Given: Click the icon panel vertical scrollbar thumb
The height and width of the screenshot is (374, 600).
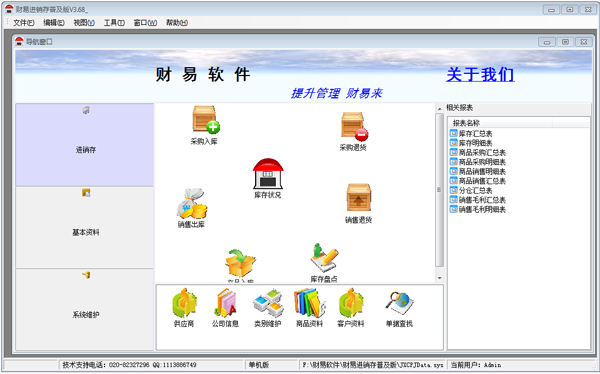Looking at the screenshot, I should pyautogui.click(x=440, y=190).
